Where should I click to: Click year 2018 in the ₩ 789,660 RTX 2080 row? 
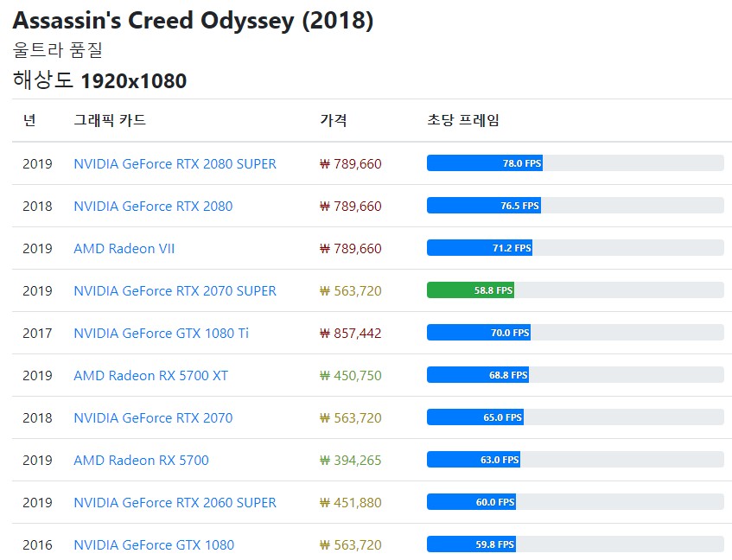pos(37,207)
